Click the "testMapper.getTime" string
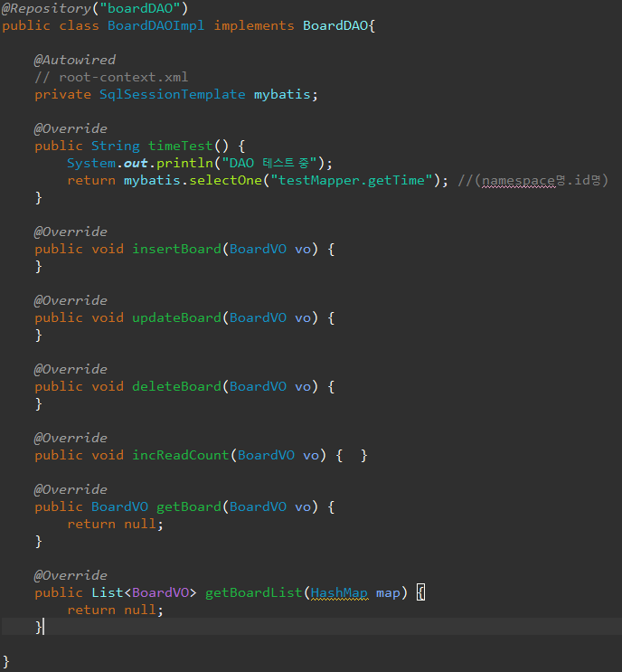 (x=352, y=180)
